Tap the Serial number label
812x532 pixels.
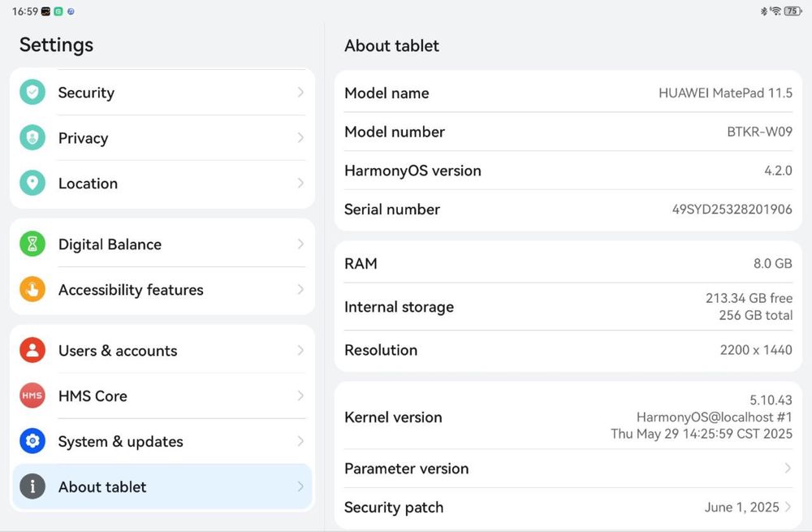[x=392, y=210]
